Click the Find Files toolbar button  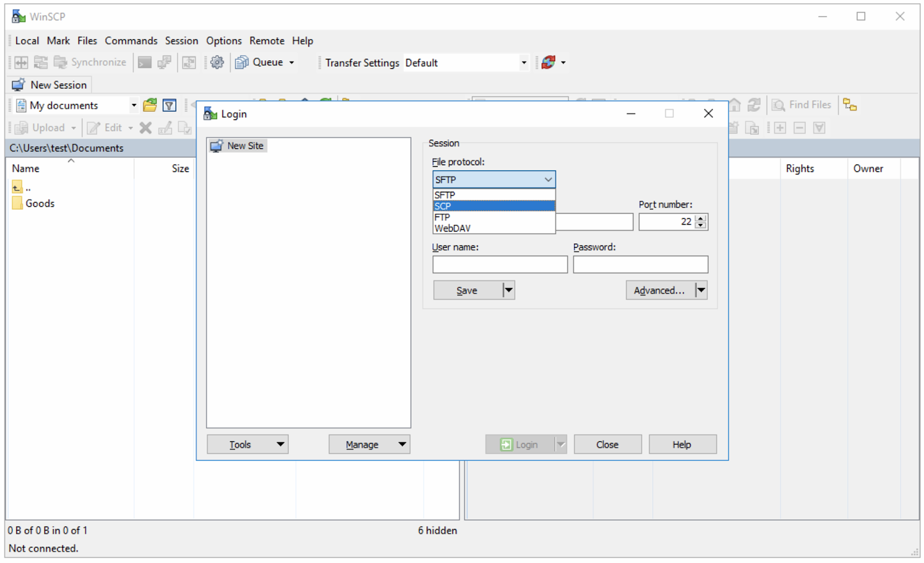click(x=802, y=105)
